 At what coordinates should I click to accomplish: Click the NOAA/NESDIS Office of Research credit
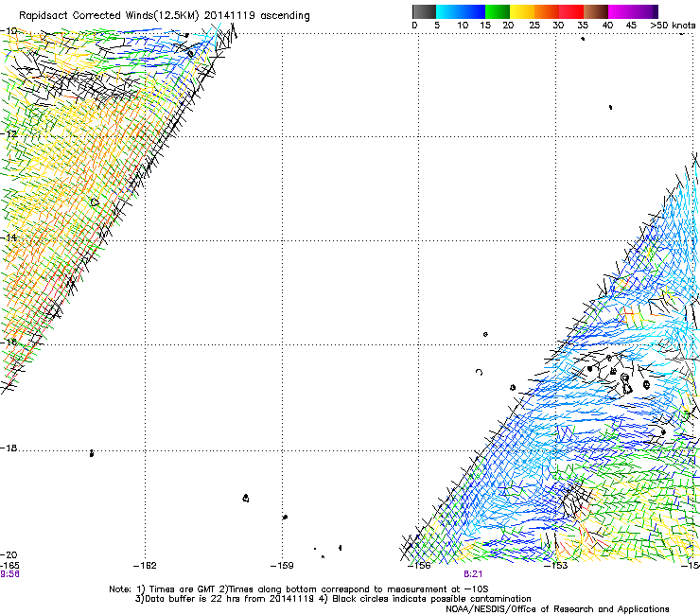coord(557,609)
